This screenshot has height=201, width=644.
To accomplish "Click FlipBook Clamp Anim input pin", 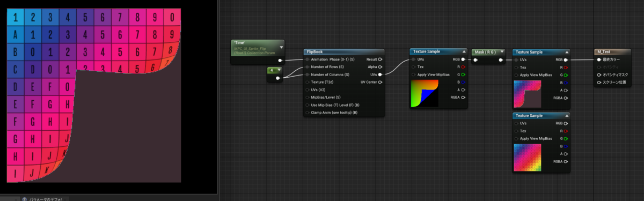I will pyautogui.click(x=307, y=113).
